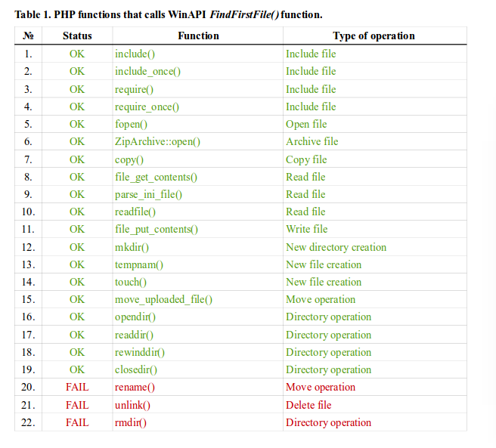This screenshot has width=496, height=448.
Task: Click the FAIL status in row 20
Action: coord(77,387)
